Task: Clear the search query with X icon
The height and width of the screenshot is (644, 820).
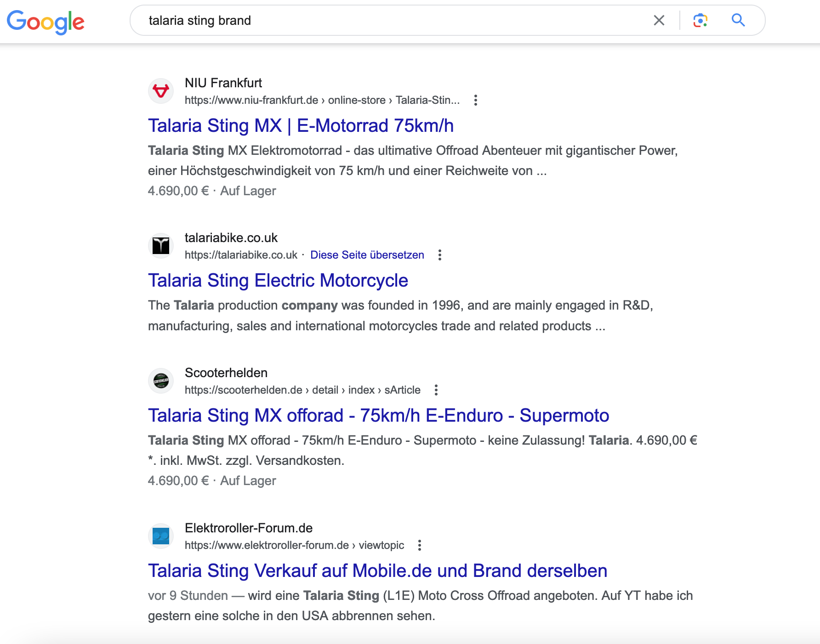Action: pos(659,20)
